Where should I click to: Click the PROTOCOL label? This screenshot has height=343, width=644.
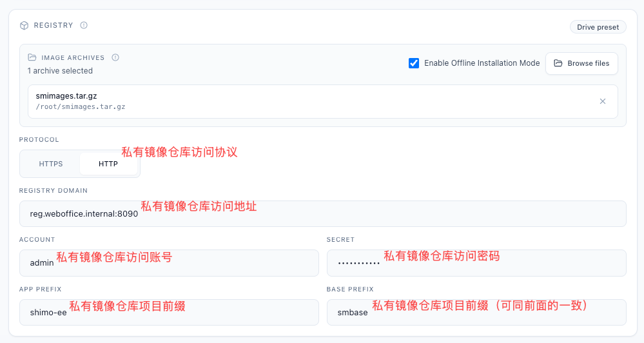[x=39, y=140]
